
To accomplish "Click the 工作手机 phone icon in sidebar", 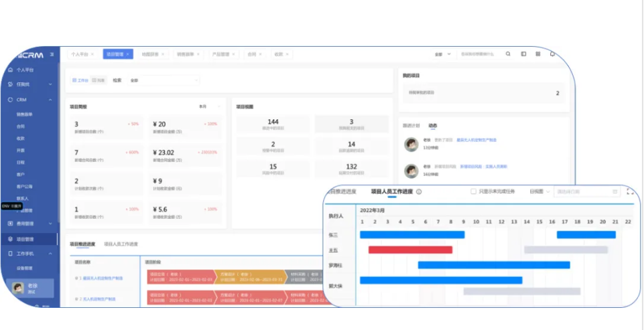I will point(10,254).
